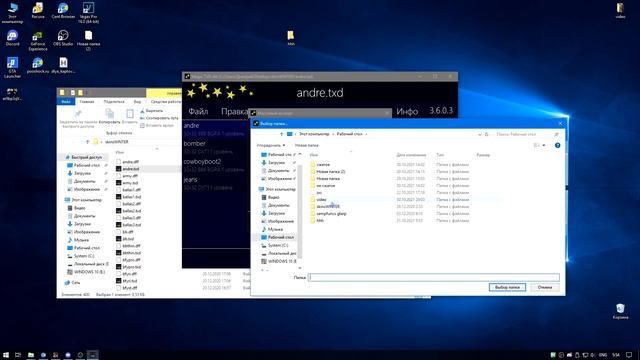The height and width of the screenshot is (360, 640).
Task: Click the Вырезать item in the Explorer ribbon
Action: [x=151, y=111]
